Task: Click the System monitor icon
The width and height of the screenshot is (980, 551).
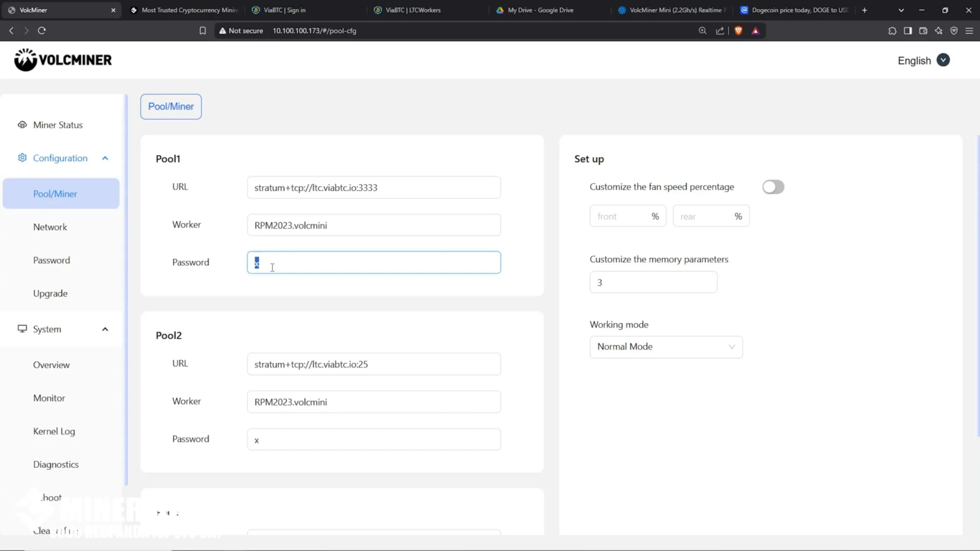Action: 22,329
